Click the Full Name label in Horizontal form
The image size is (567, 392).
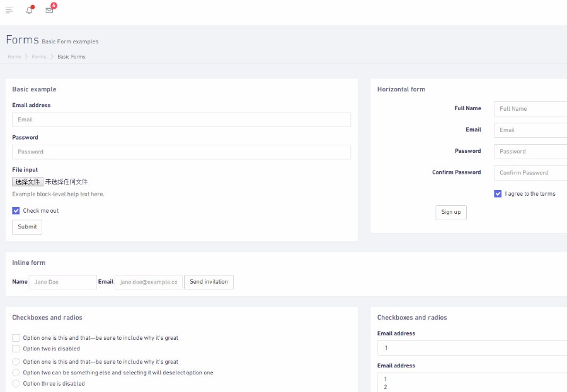467,108
